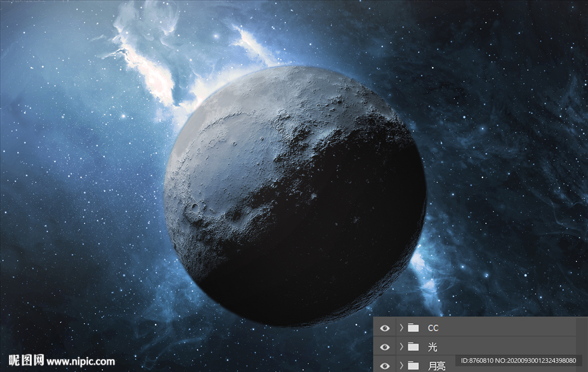Expand the CC group chevron
Viewport: 588px width, 372px height.
(x=401, y=328)
